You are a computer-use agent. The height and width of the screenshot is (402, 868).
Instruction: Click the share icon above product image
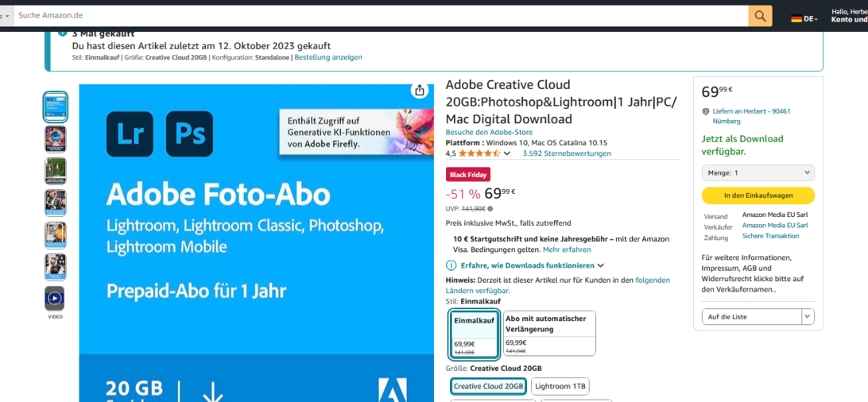(420, 91)
